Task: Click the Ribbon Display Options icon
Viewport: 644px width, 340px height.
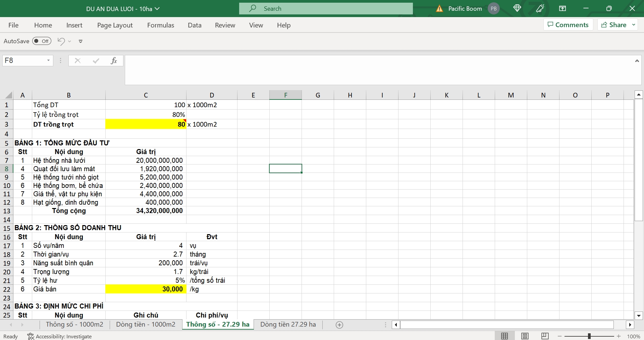Action: (562, 8)
